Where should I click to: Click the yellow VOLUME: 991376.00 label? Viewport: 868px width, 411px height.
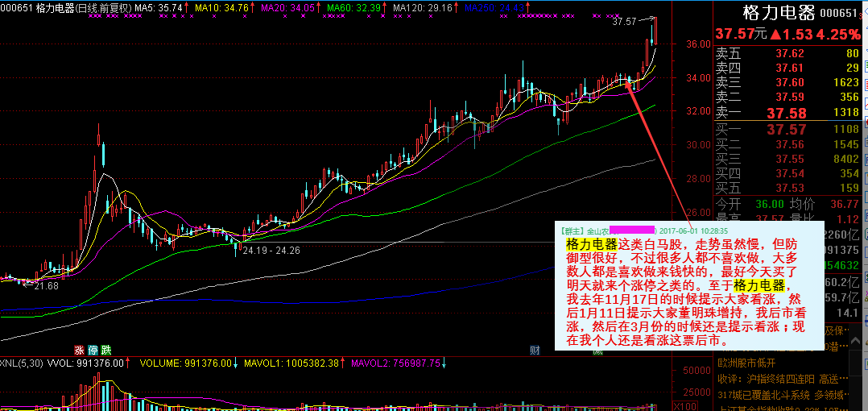point(185,363)
